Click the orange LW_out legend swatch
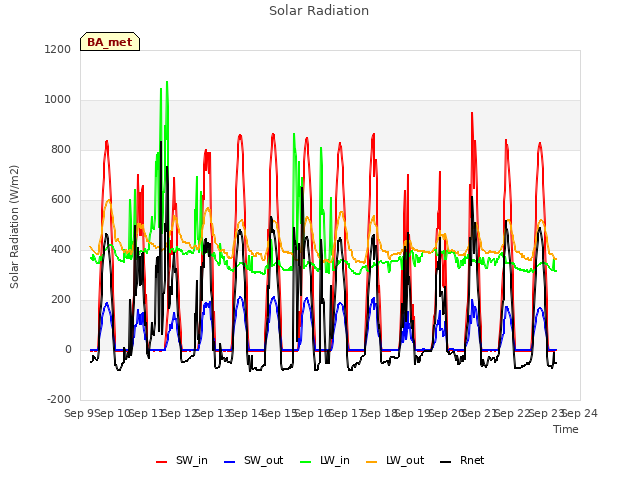The width and height of the screenshot is (640, 480). pos(372,462)
